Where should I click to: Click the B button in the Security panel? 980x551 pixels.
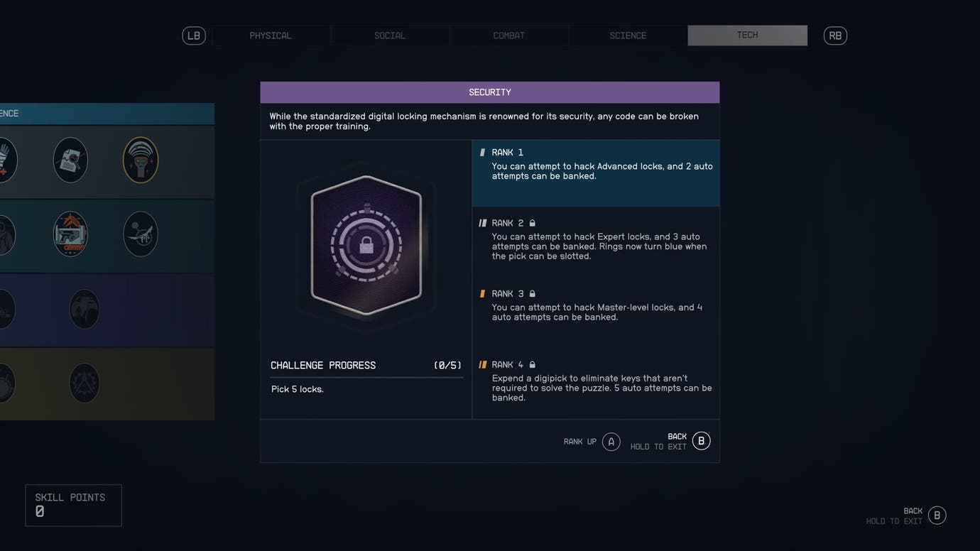[701, 441]
